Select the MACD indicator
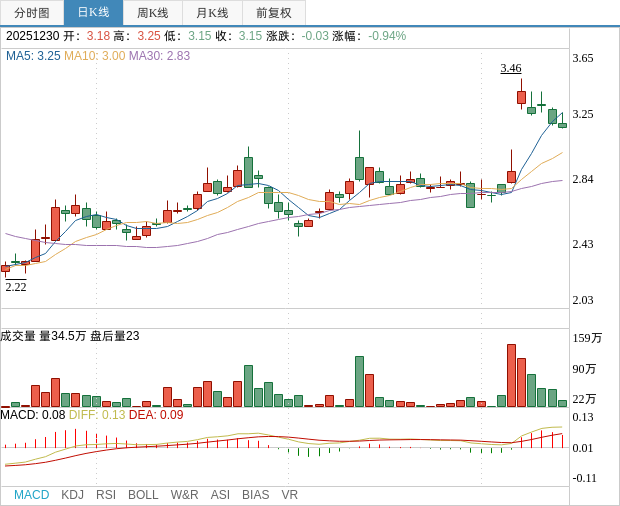The width and height of the screenshot is (620, 506). (32, 495)
